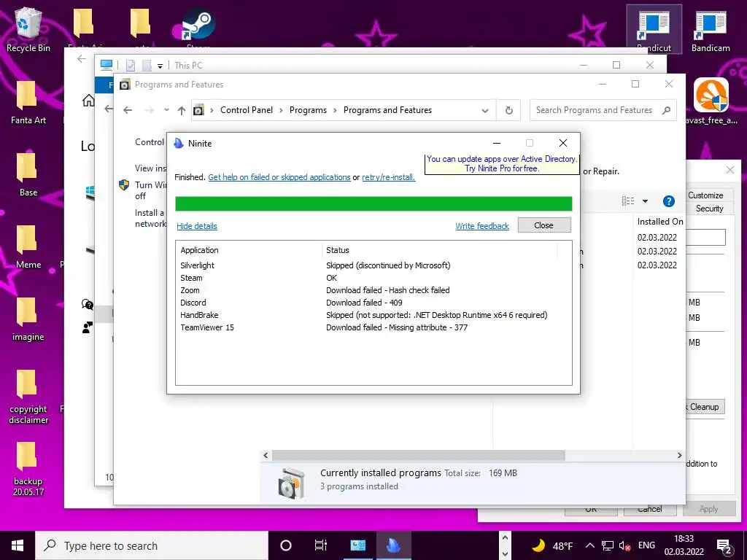The width and height of the screenshot is (747, 560).
Task: Open the Steam desktop shortcut
Action: pyautogui.click(x=198, y=26)
